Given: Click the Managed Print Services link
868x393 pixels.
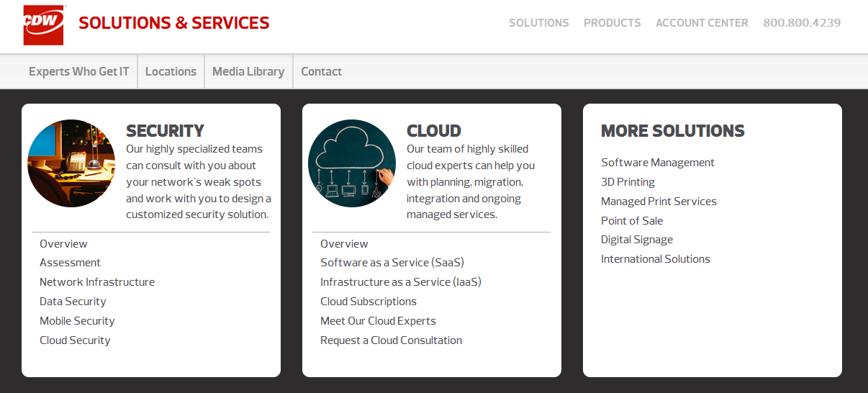Looking at the screenshot, I should tap(659, 202).
